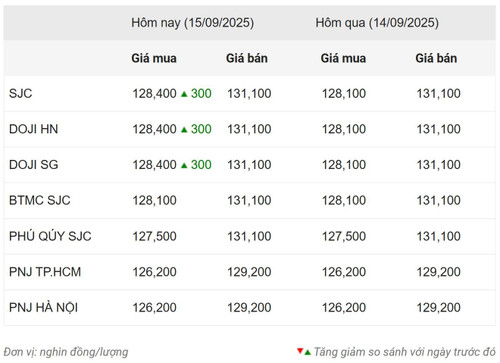
Task: Select the PHÚ QÚY SJC row label
Action: 50,236
